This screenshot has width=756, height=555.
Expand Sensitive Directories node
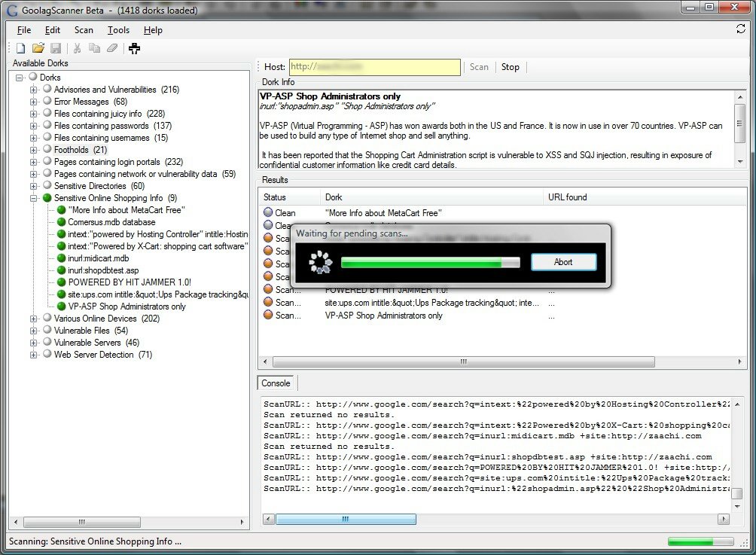coord(33,186)
